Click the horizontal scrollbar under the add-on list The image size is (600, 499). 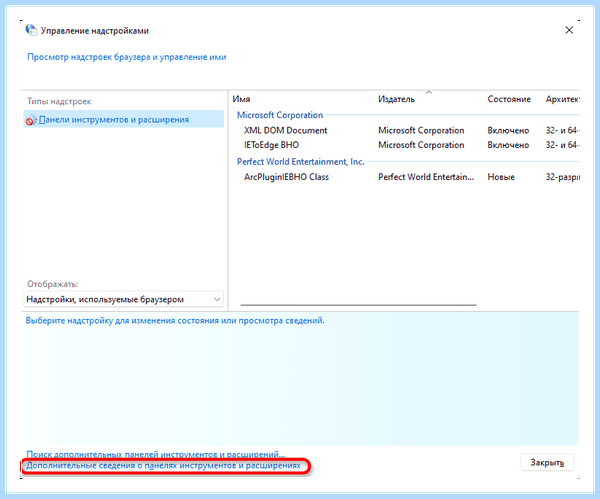pyautogui.click(x=359, y=305)
